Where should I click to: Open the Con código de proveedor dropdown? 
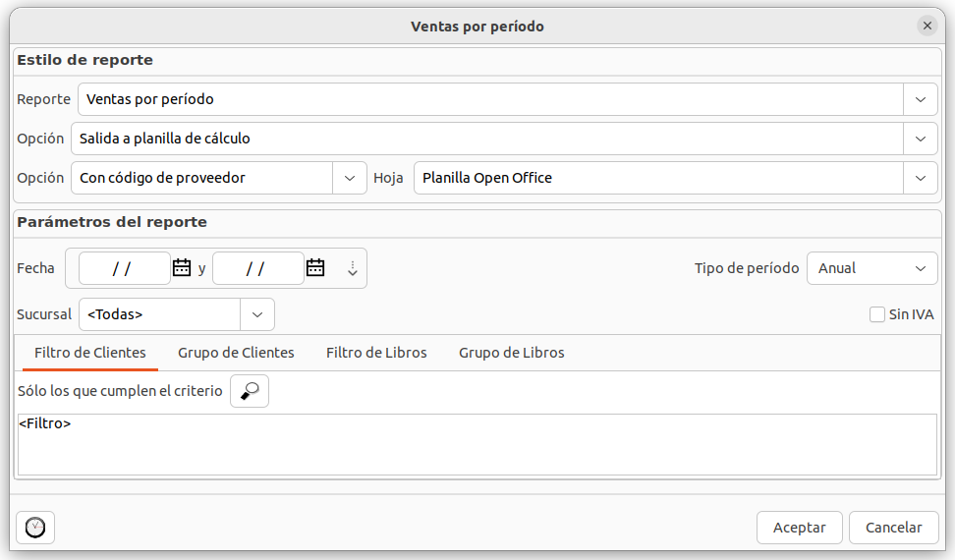[x=350, y=178]
